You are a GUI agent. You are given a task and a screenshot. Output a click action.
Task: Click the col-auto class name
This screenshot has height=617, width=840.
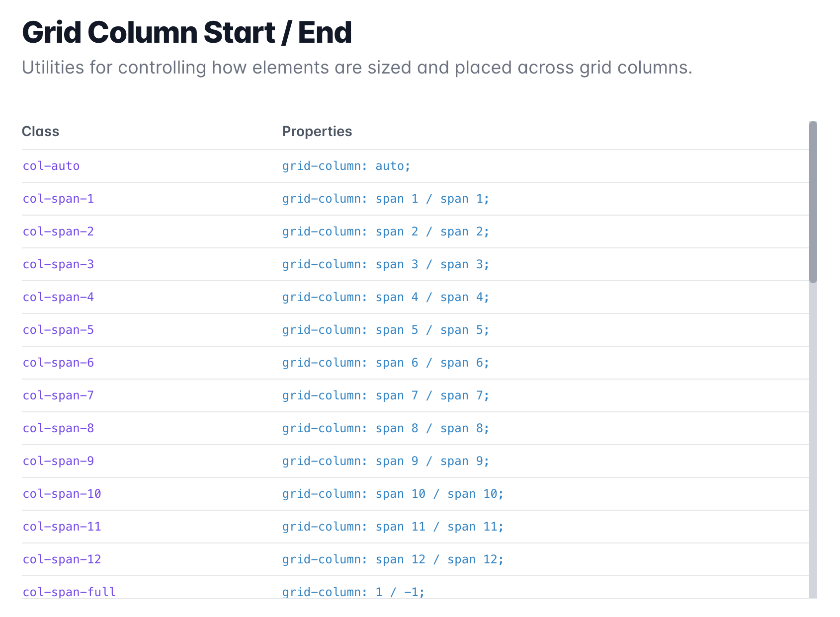[x=51, y=166]
